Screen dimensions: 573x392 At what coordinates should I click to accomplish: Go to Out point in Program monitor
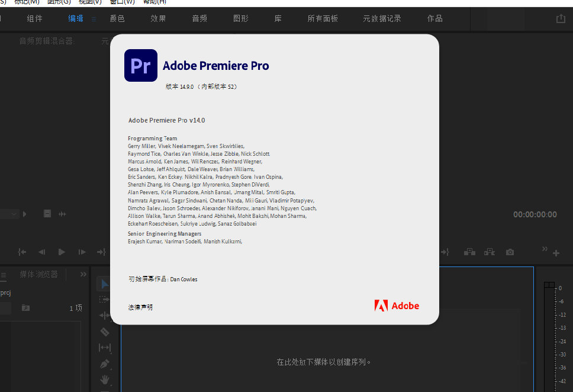click(x=445, y=252)
